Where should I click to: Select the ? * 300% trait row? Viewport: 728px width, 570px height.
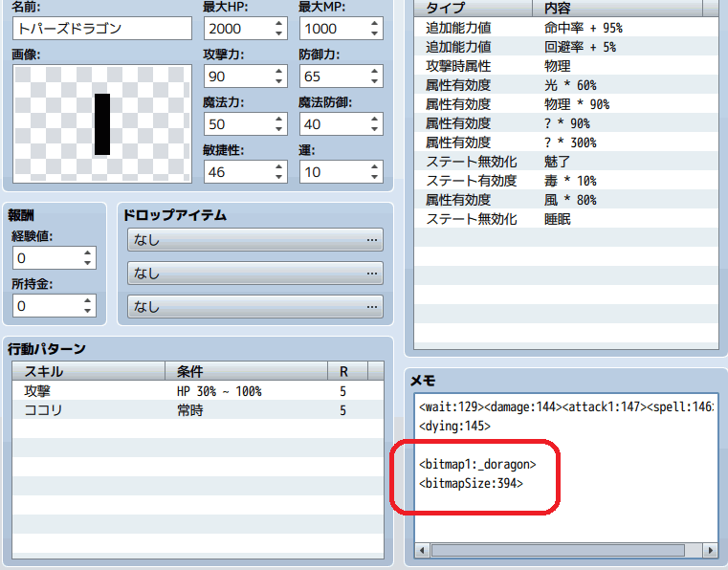coord(566,142)
